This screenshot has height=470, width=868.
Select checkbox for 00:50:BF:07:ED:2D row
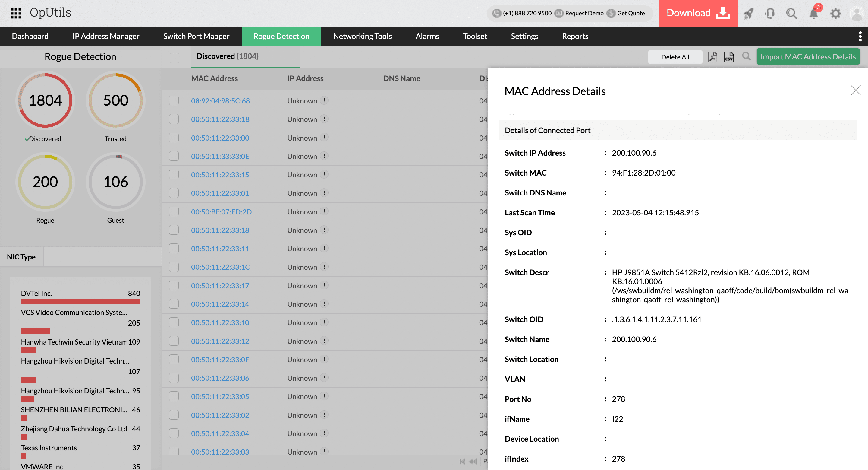[174, 212]
